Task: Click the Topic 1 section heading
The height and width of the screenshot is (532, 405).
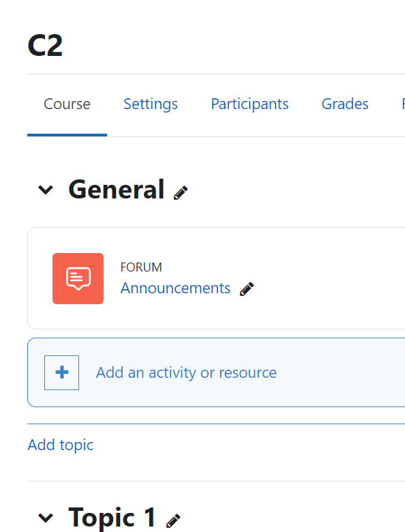Action: pos(112,517)
